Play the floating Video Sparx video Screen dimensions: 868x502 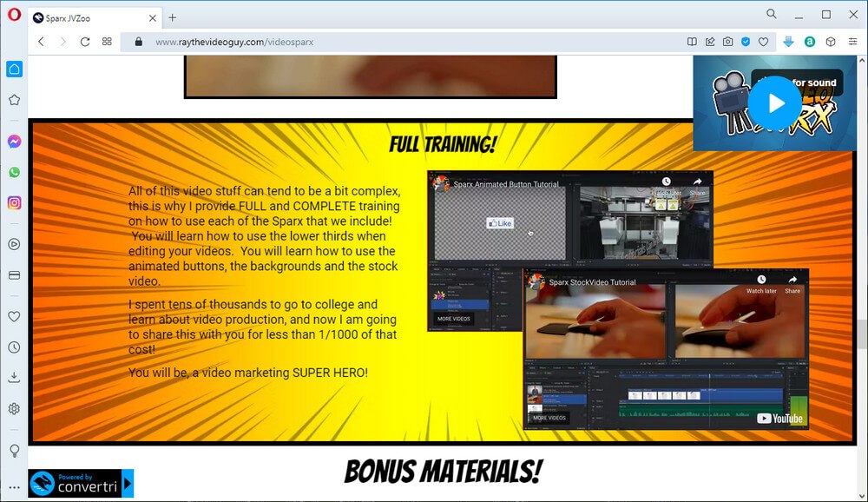click(x=774, y=102)
